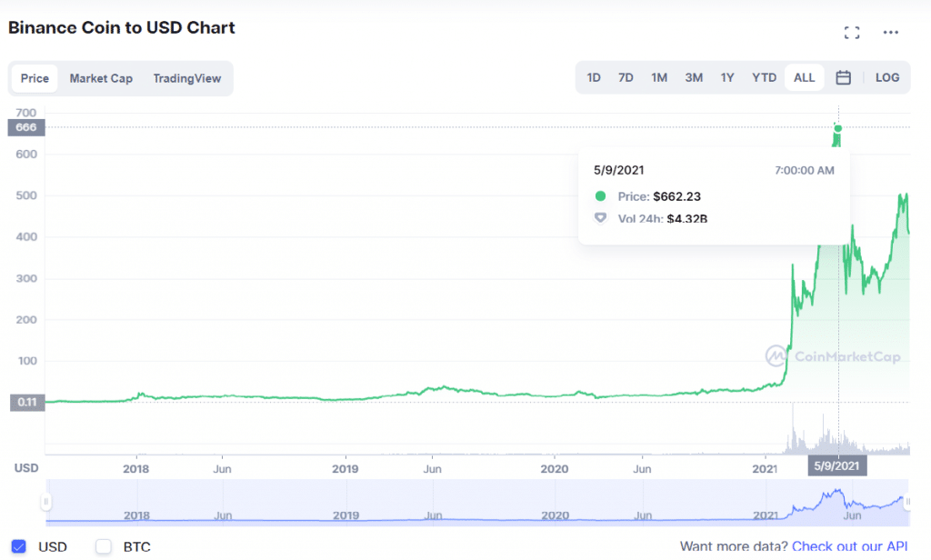The height and width of the screenshot is (560, 931).
Task: Set chart range to 1D
Action: point(594,78)
